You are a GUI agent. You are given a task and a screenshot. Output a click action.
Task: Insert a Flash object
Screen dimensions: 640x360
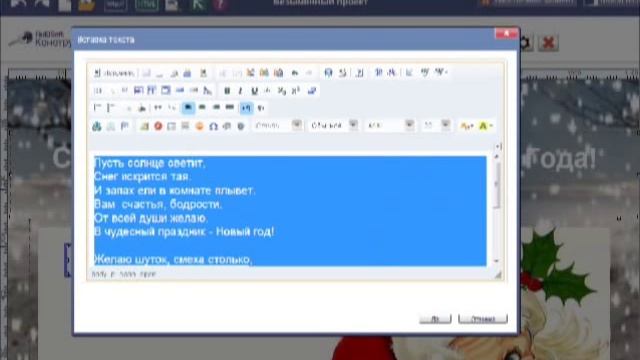158,126
